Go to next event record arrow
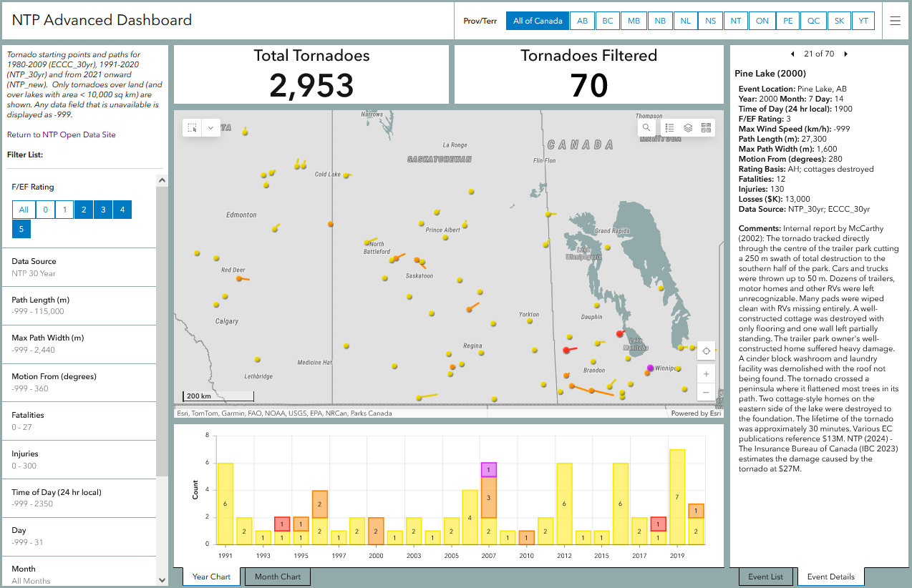This screenshot has width=912, height=588. tap(845, 54)
